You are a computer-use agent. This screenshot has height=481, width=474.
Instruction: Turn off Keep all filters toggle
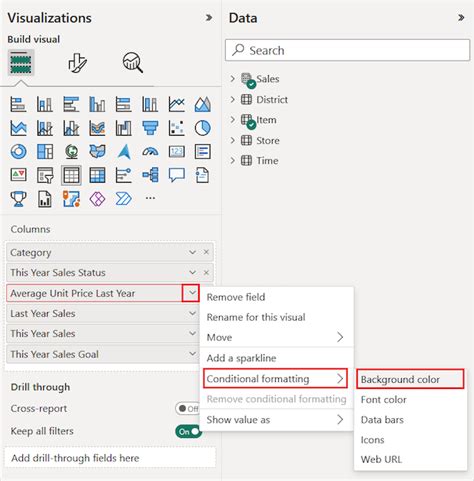pos(188,431)
